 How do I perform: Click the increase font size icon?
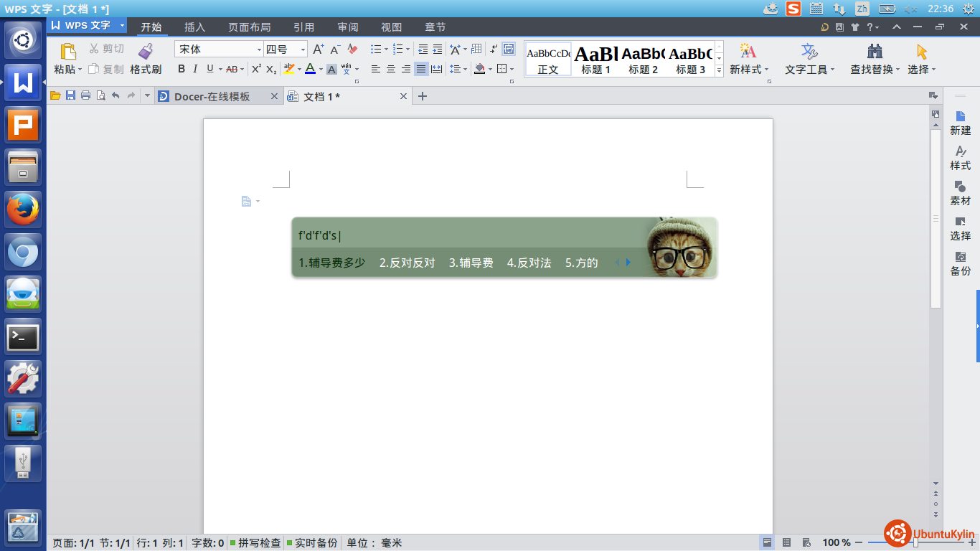(x=319, y=50)
